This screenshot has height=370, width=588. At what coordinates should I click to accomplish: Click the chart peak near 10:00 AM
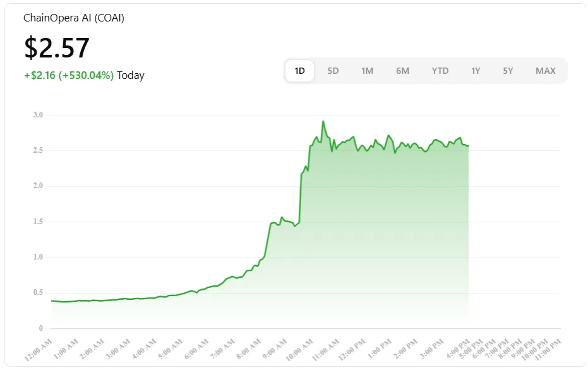coord(323,121)
